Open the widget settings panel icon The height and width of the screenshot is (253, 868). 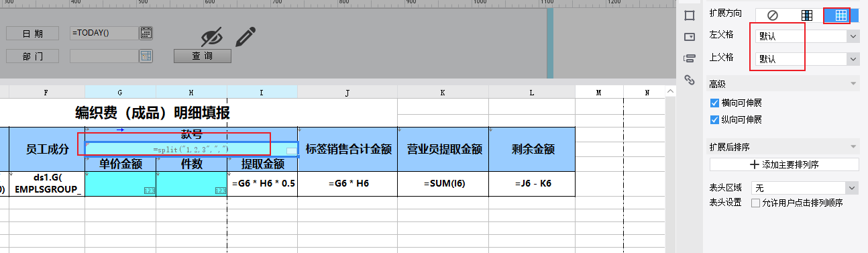pos(689,36)
